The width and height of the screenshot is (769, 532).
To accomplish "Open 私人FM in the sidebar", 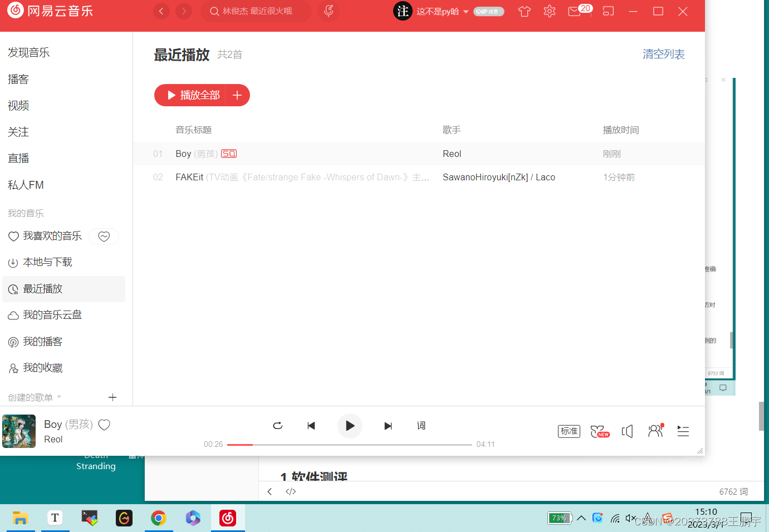I will click(26, 185).
